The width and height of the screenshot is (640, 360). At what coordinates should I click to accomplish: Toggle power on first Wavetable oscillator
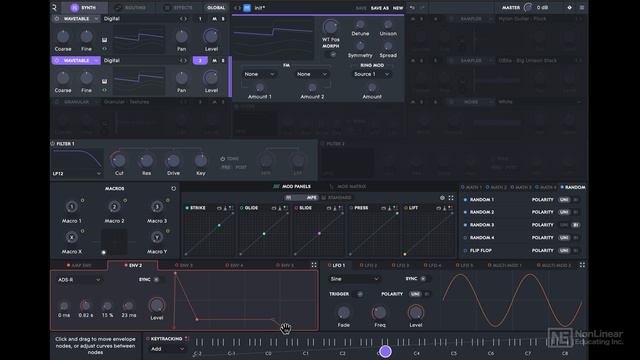[x=57, y=19]
